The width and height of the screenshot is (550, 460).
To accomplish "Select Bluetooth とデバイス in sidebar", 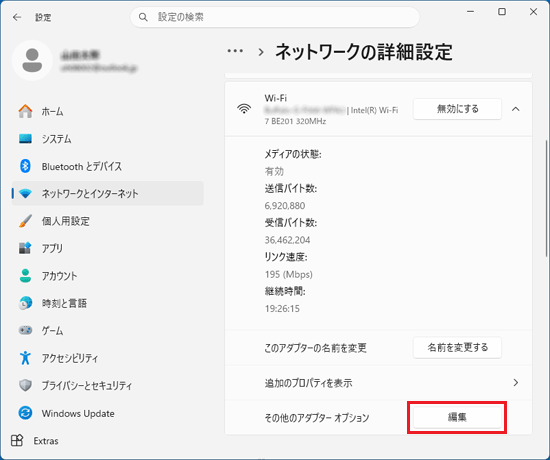I will 107,166.
